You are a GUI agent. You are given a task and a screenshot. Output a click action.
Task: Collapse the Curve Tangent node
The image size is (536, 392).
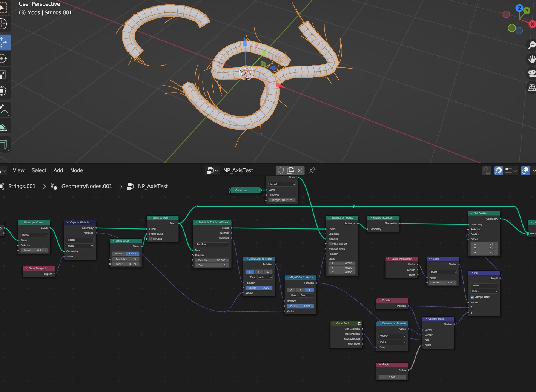tap(26, 268)
